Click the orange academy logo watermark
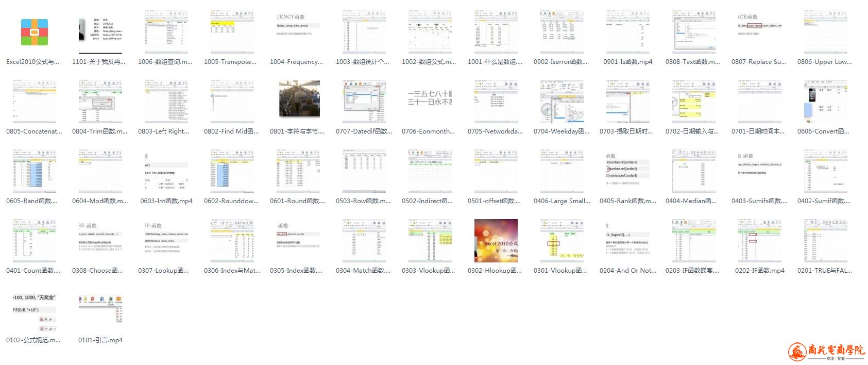This screenshot has height=365, width=868. point(826,352)
